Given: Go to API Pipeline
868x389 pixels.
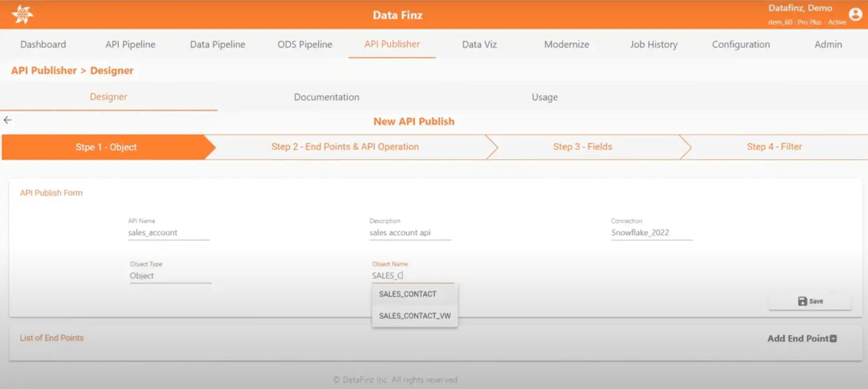Looking at the screenshot, I should pos(130,44).
